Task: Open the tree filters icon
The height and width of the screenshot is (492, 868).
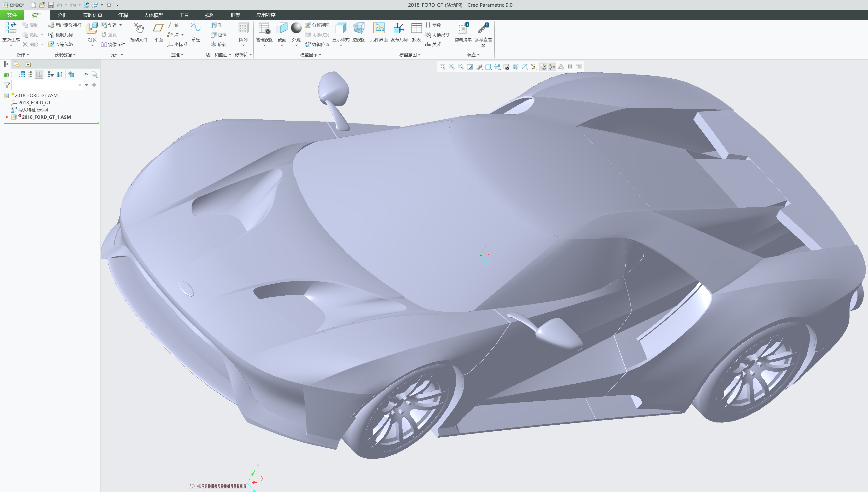Action: 51,75
